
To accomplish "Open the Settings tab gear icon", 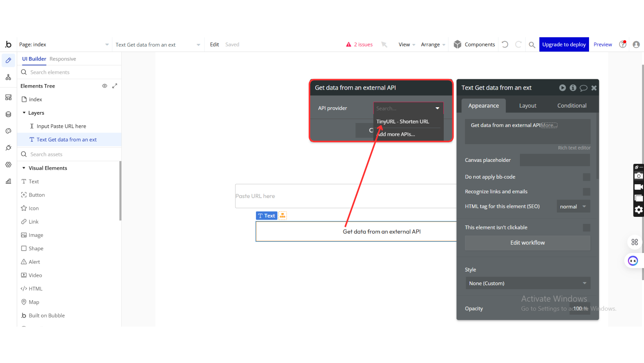I will (x=8, y=165).
